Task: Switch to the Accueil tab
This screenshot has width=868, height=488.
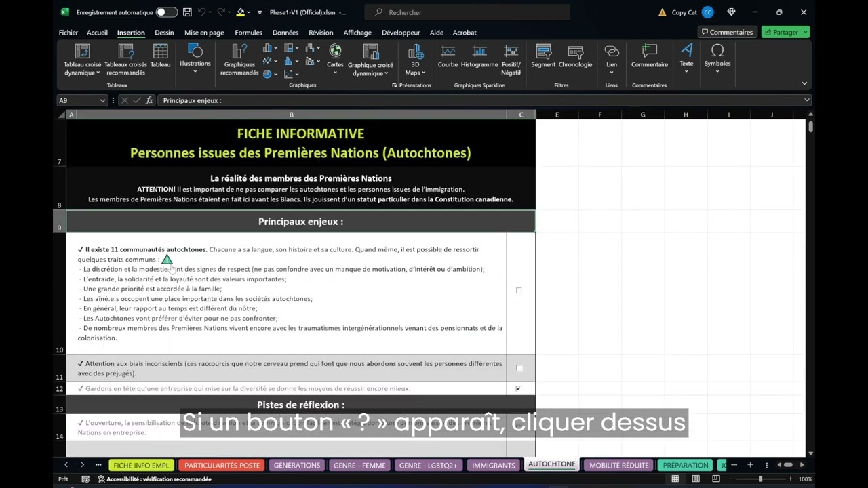Action: tap(97, 33)
